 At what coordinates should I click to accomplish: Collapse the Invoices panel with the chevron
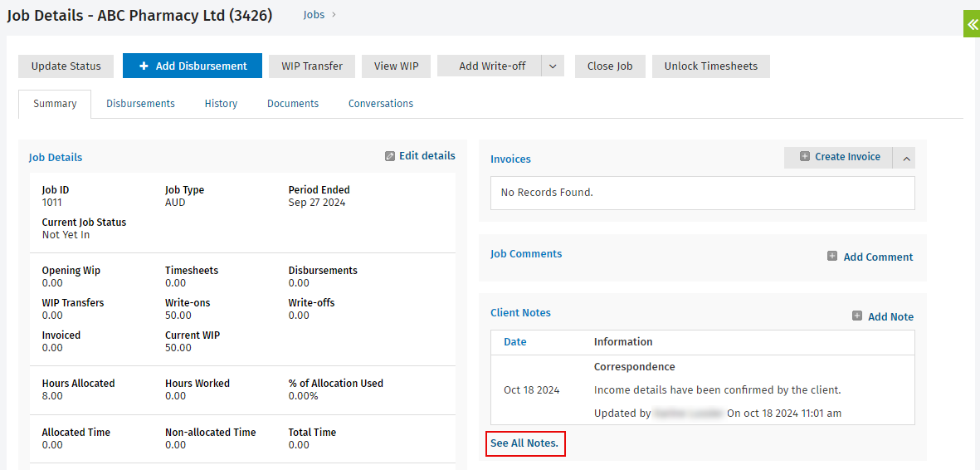coord(906,159)
